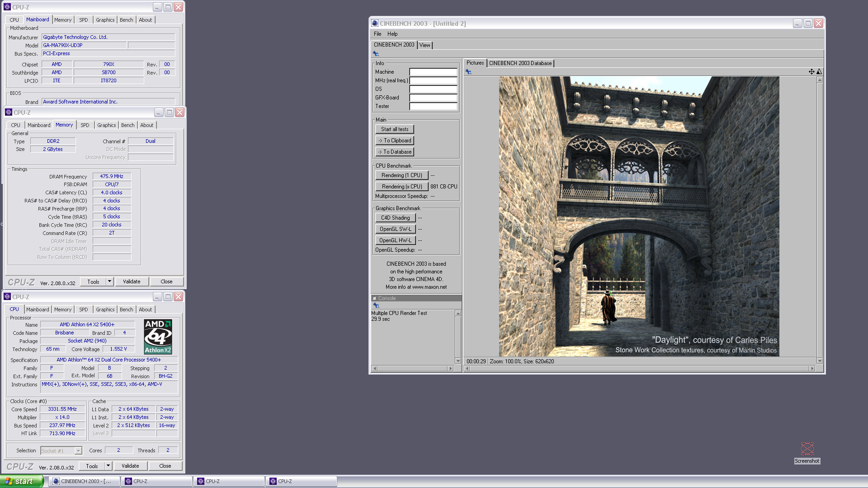Click the pin icon below CINEBENCH 2003 tab
The width and height of the screenshot is (868, 488).
[x=376, y=54]
